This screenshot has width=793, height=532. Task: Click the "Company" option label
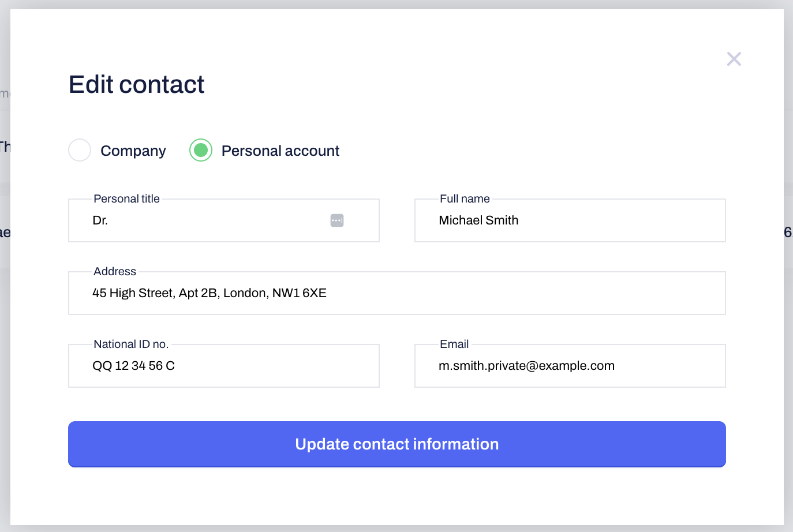[x=133, y=151]
